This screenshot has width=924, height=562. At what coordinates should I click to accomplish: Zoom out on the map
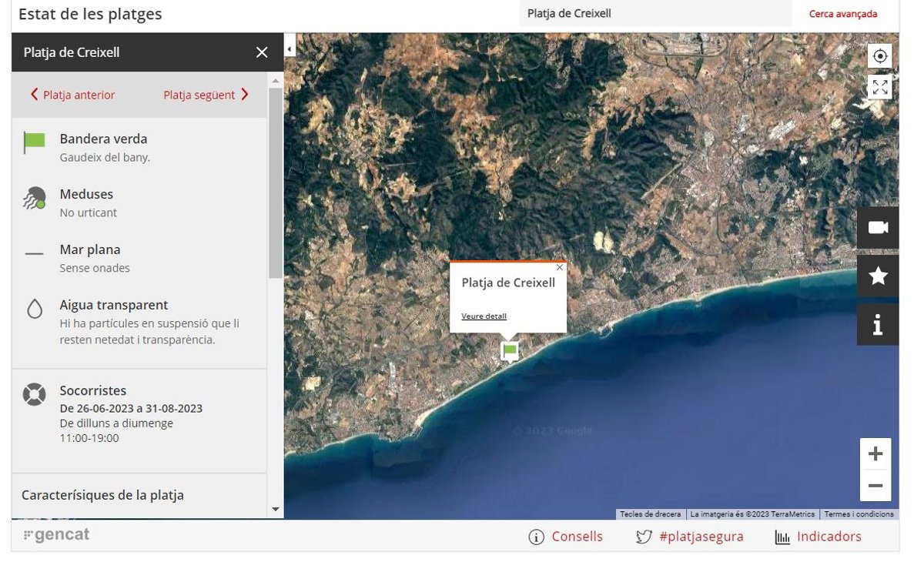tap(875, 486)
